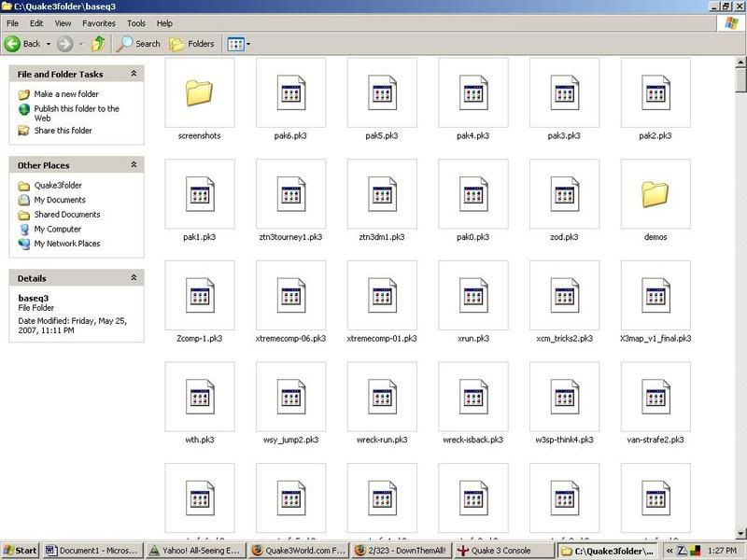747x560 pixels.
Task: Select the pak6.pk3 file icon
Action: [x=290, y=92]
